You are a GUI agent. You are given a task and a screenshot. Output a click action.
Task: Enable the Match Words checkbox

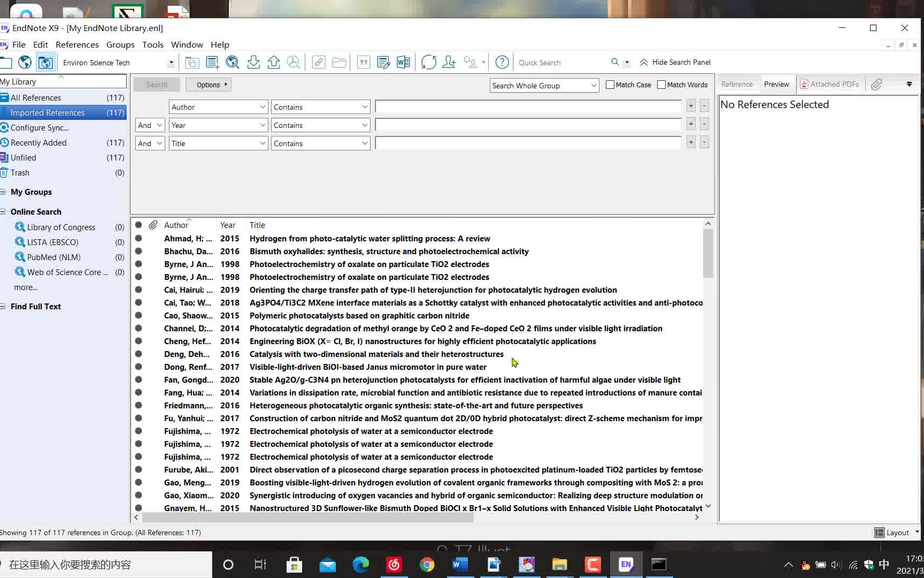pos(661,85)
